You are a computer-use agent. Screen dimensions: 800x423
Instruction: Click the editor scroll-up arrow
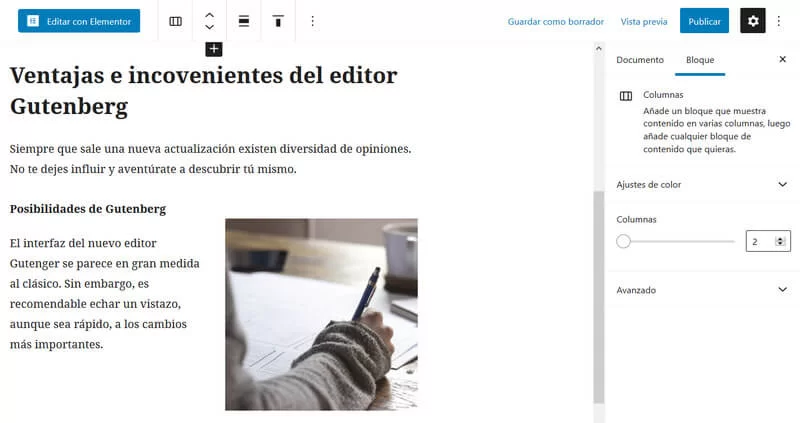[x=598, y=48]
